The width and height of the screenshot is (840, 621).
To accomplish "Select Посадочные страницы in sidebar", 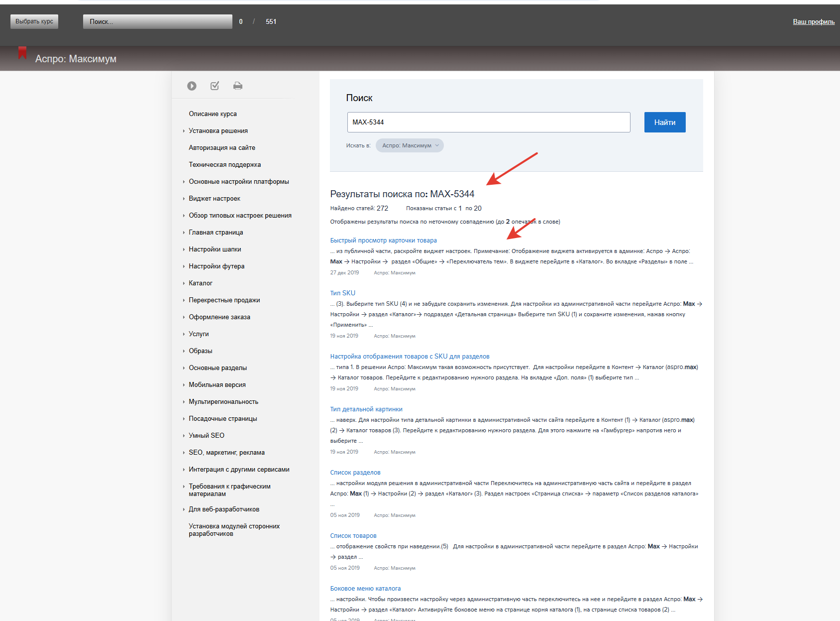I will [223, 419].
